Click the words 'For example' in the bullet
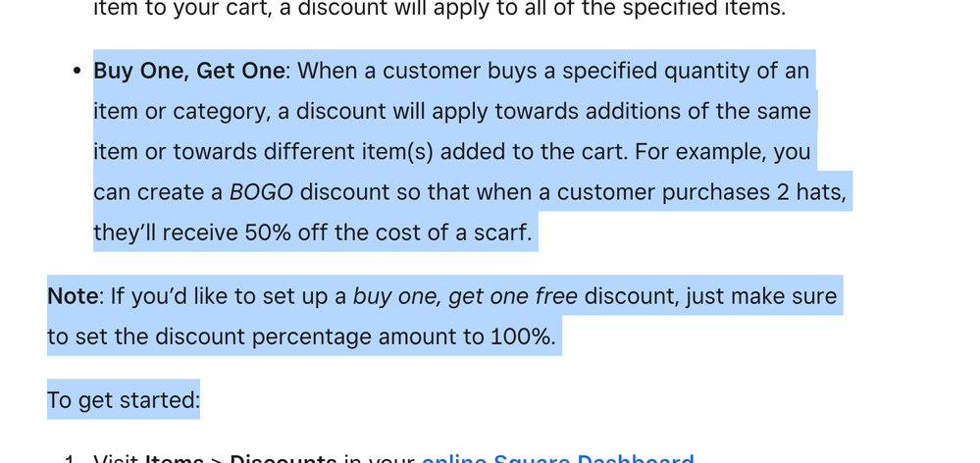This screenshot has width=980, height=463. (x=706, y=152)
